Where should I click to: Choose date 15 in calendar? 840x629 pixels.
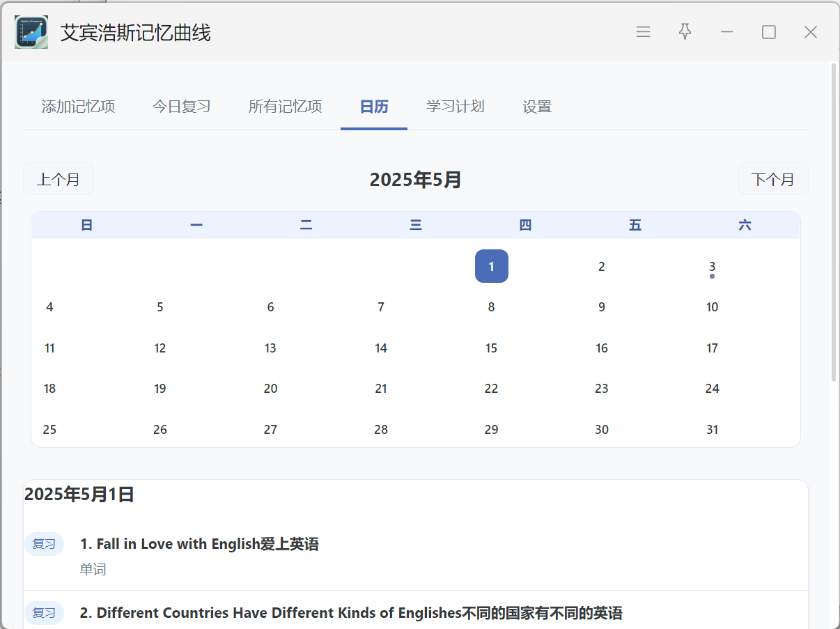[x=492, y=348]
